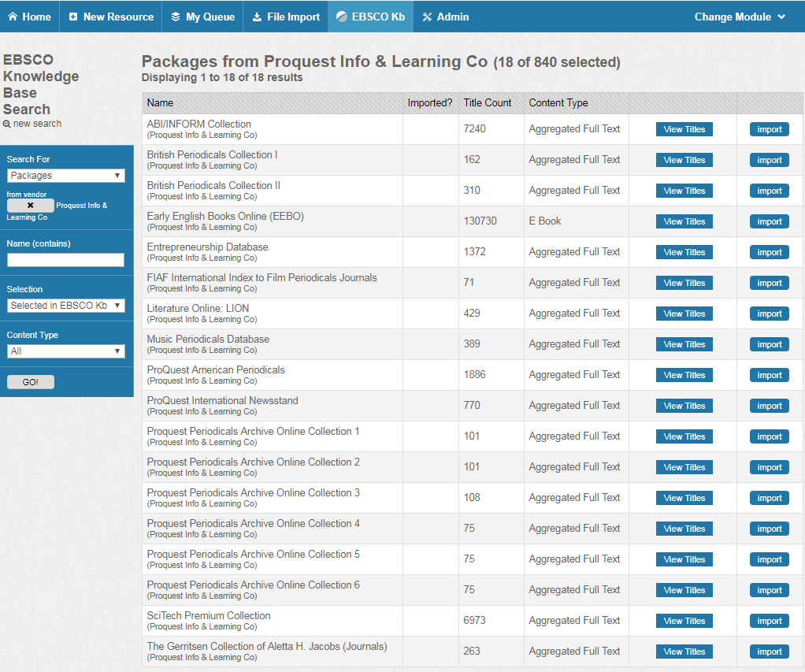Import FIAF International Index package
The image size is (805, 672).
point(769,284)
